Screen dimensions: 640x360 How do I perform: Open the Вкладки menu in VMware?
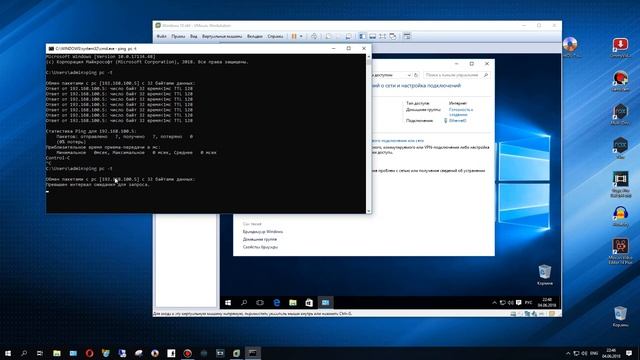click(x=255, y=36)
